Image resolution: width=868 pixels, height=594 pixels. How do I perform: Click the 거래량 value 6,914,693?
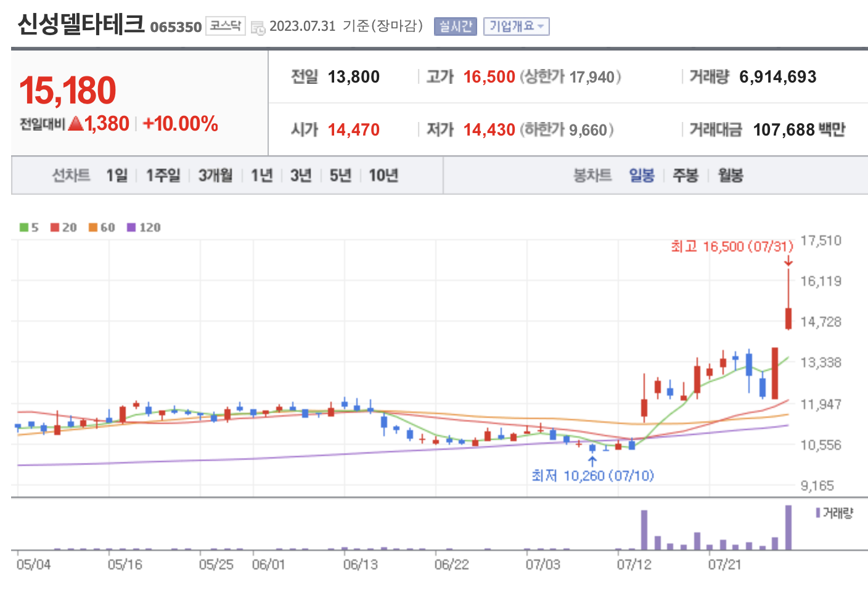tap(778, 77)
